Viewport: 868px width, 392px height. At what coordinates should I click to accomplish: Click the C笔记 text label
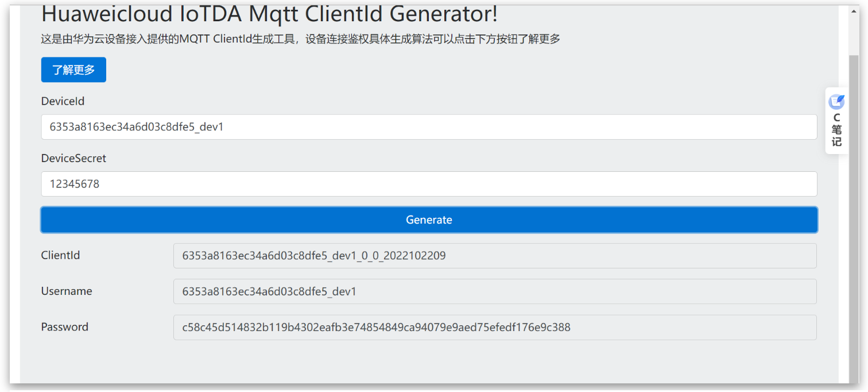pyautogui.click(x=836, y=130)
